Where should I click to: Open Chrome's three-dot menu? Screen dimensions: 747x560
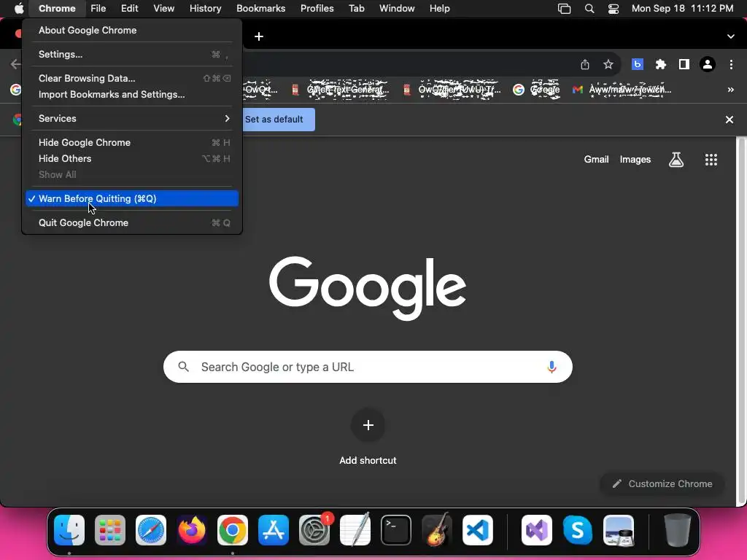pyautogui.click(x=731, y=64)
